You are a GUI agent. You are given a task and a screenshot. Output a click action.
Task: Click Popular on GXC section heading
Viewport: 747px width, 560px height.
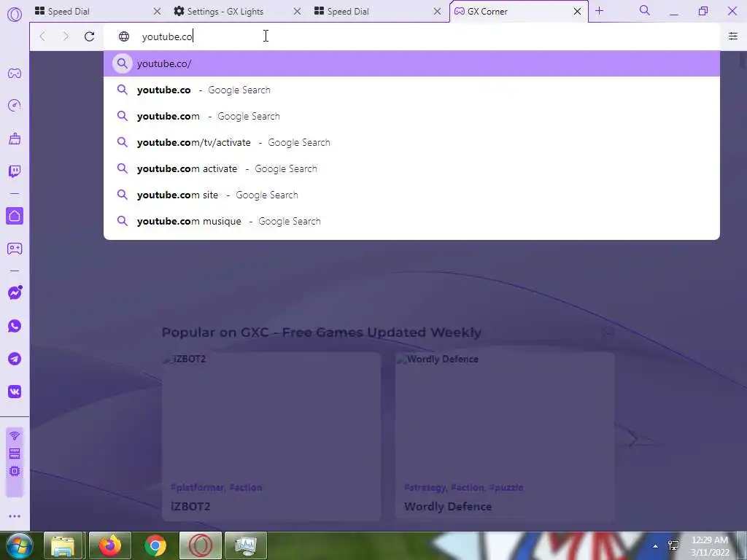click(322, 332)
